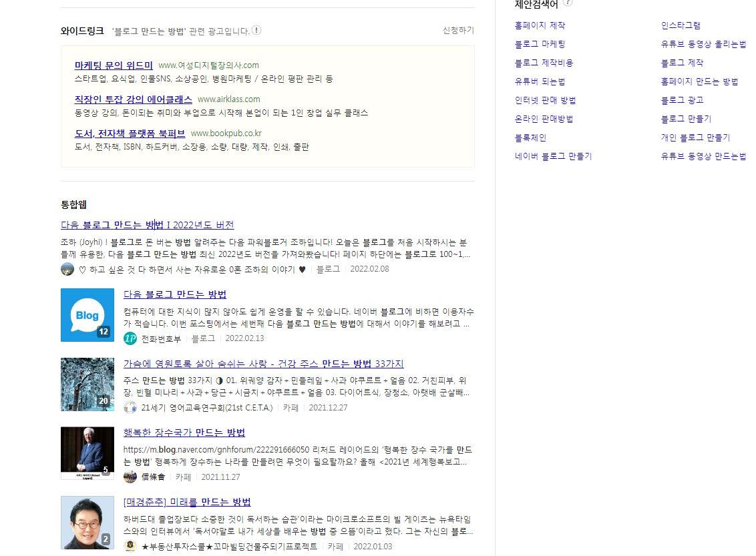Select suggested search 홈페이지 만드는 방법
Viewport: 756px width, 556px height.
pyautogui.click(x=700, y=81)
